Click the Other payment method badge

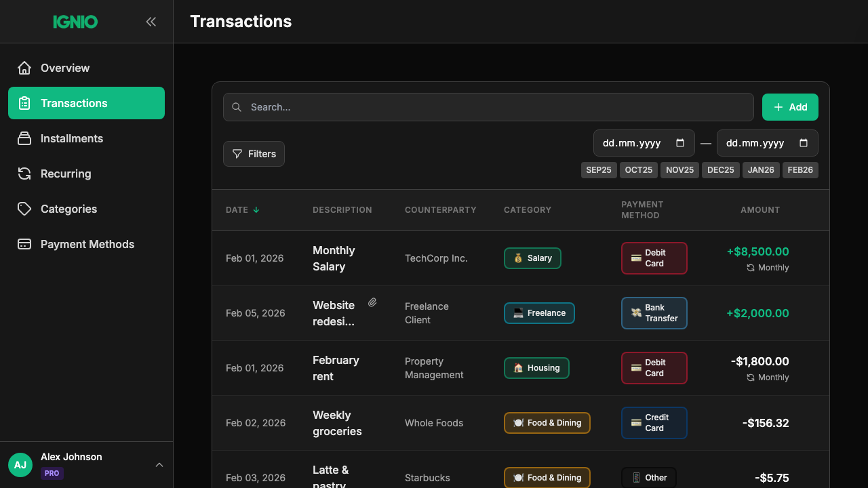(649, 478)
